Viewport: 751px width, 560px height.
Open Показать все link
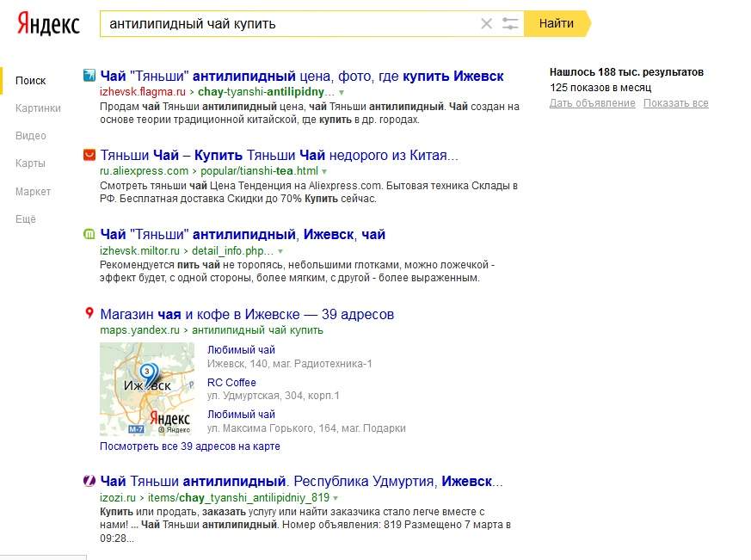click(676, 103)
